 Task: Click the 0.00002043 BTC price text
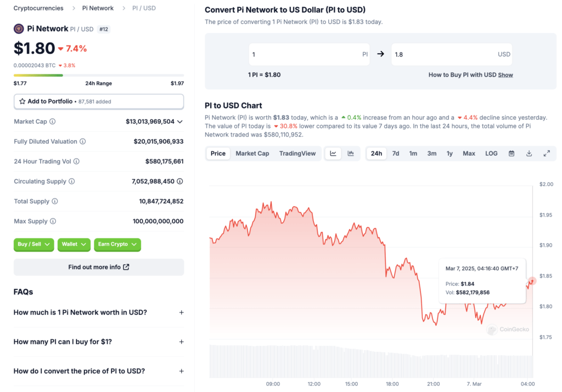point(35,65)
